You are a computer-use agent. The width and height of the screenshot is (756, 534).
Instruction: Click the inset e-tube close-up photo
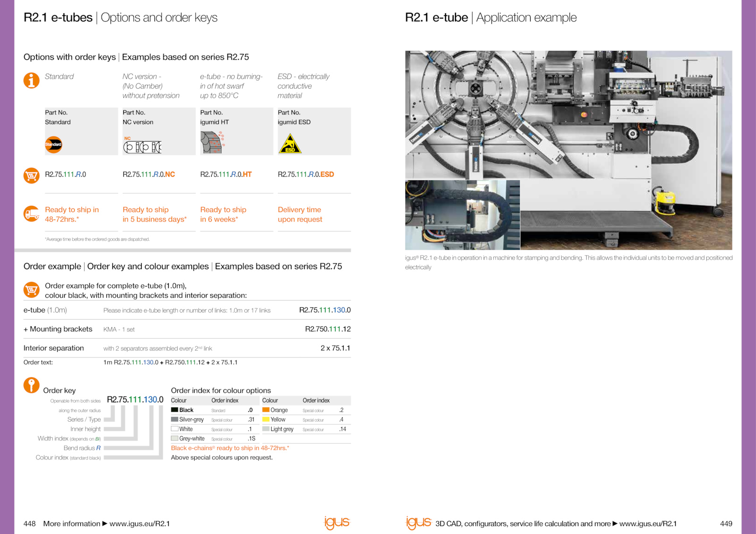point(463,215)
